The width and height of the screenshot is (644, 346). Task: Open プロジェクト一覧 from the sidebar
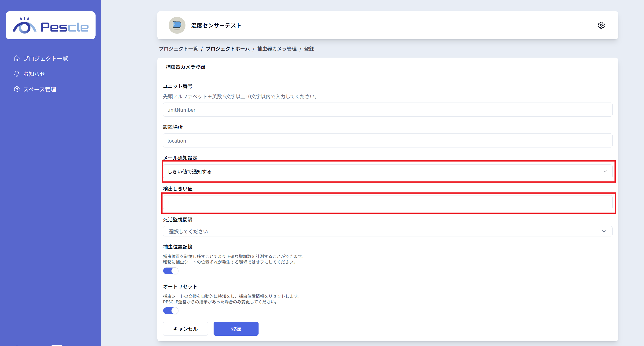click(x=45, y=59)
